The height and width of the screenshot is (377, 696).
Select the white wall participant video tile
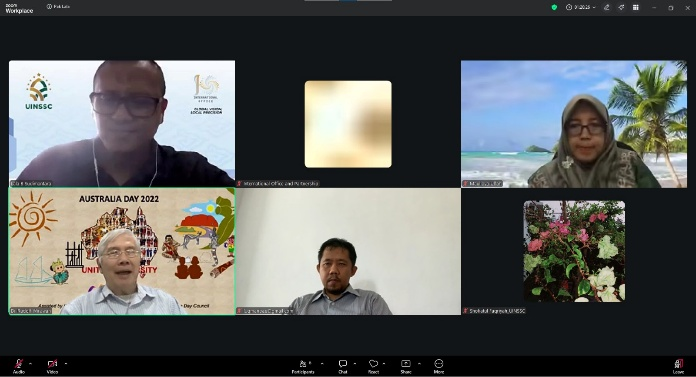(348, 251)
